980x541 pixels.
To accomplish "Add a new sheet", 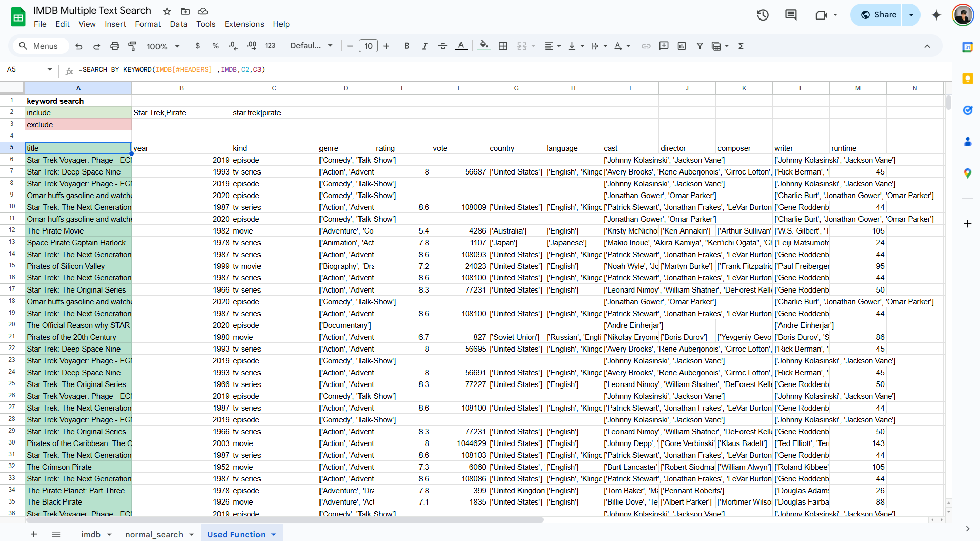I will tap(34, 534).
